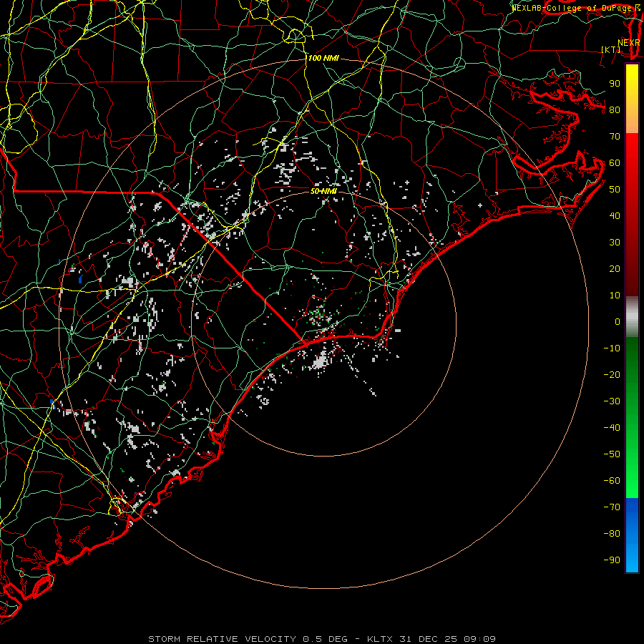This screenshot has width=644, height=644.
Task: Click the -60 legend value
Action: pyautogui.click(x=612, y=481)
